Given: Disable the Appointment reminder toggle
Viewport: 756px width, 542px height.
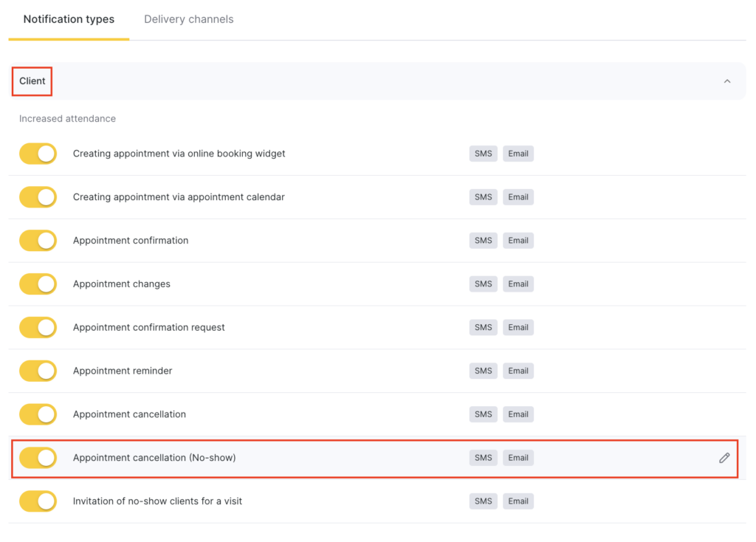Looking at the screenshot, I should [38, 371].
